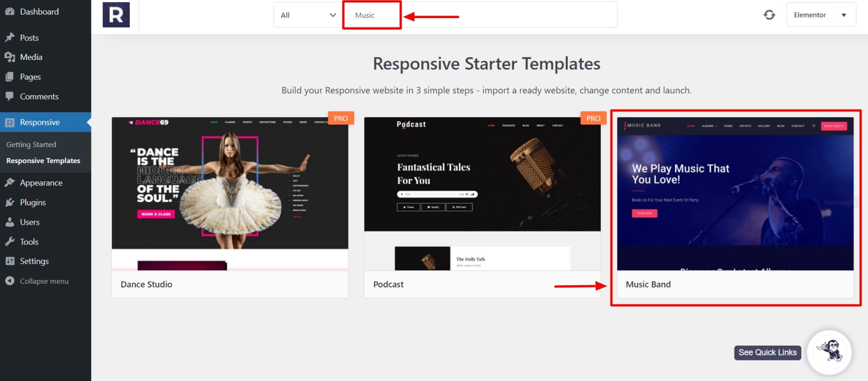
Task: Open the All category dropdown
Action: 308,15
